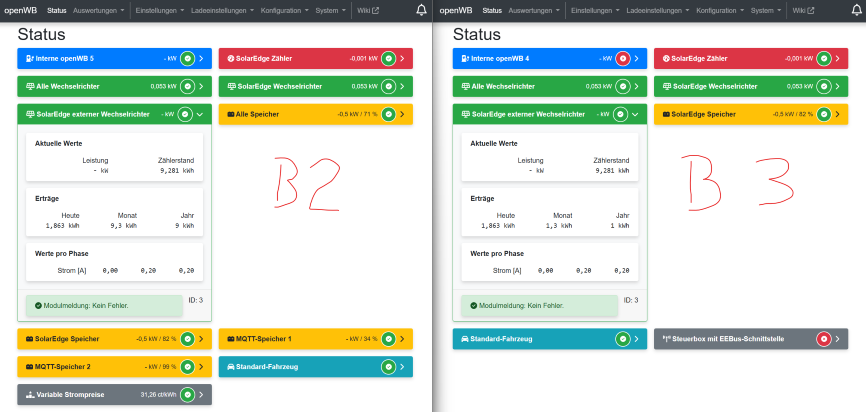Open Einstellungen dropdown in left window

coord(158,10)
